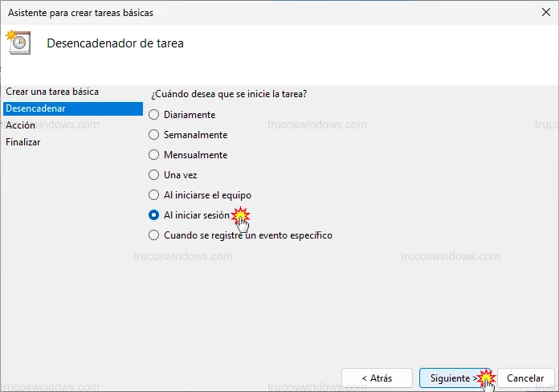Go back with the Atrás button

click(x=377, y=378)
